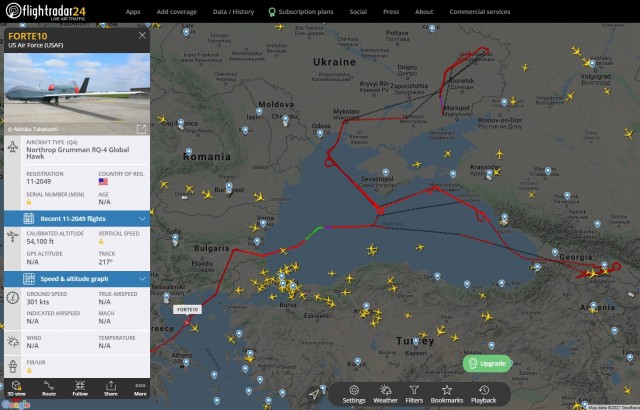Image resolution: width=640 pixels, height=410 pixels.
Task: Open the More options menu
Action: coord(140,388)
